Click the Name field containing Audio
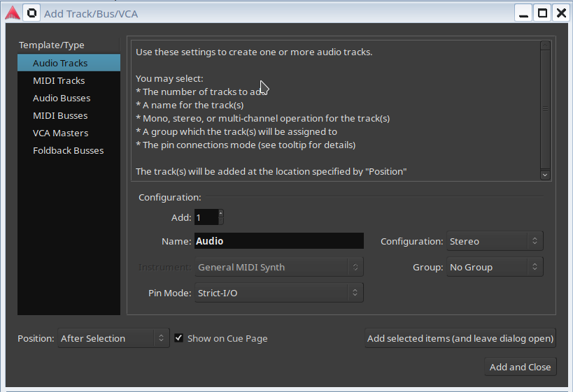This screenshot has height=392, width=573. tap(278, 241)
